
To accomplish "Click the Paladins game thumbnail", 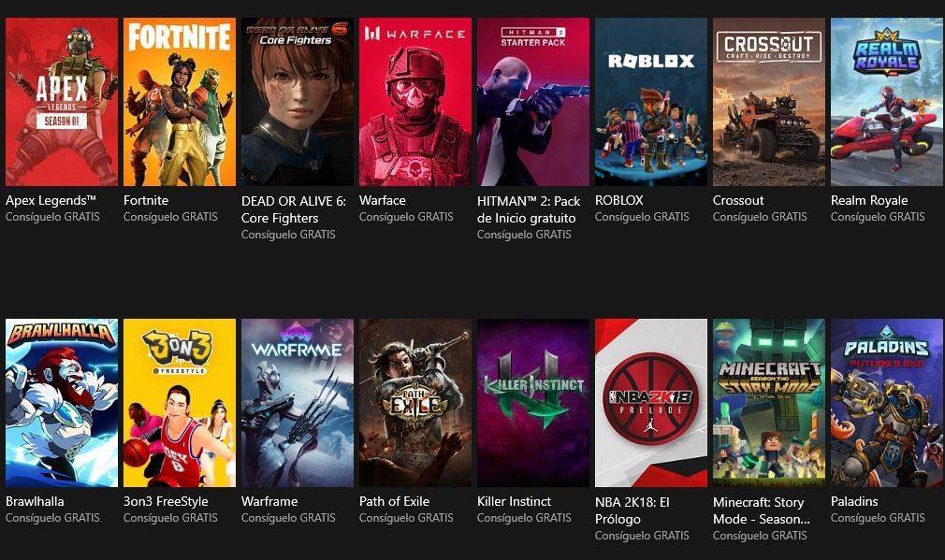I will [x=887, y=403].
